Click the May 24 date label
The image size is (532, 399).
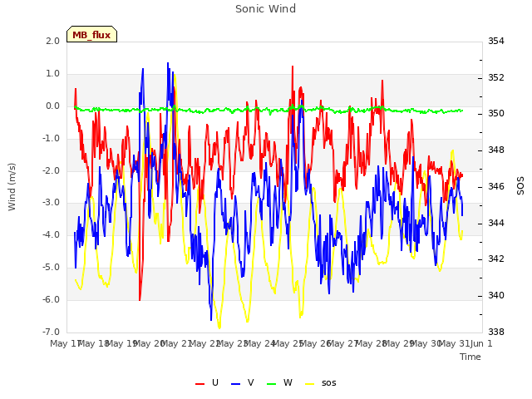pyautogui.click(x=259, y=343)
